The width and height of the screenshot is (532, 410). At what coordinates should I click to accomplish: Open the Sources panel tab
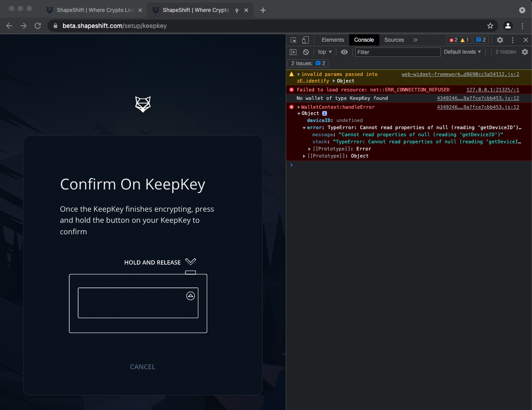click(x=394, y=40)
